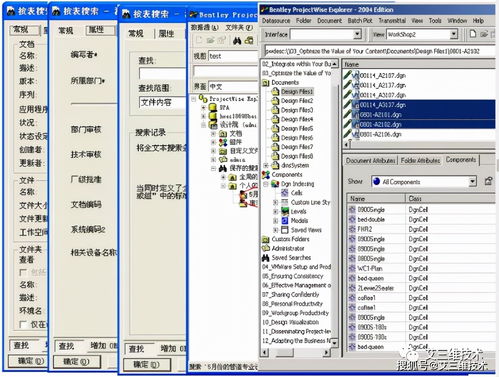This screenshot has width=499, height=377.
Task: Open the Batch Plot menu
Action: point(360,21)
